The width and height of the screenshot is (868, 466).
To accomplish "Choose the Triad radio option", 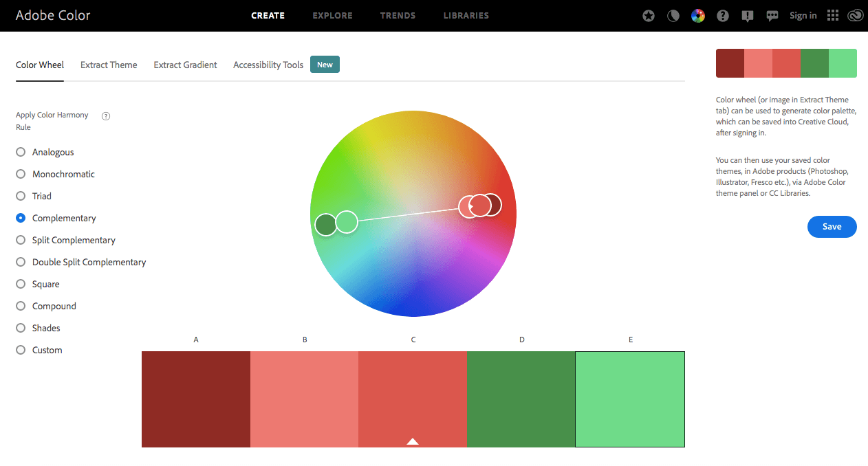I will (21, 196).
